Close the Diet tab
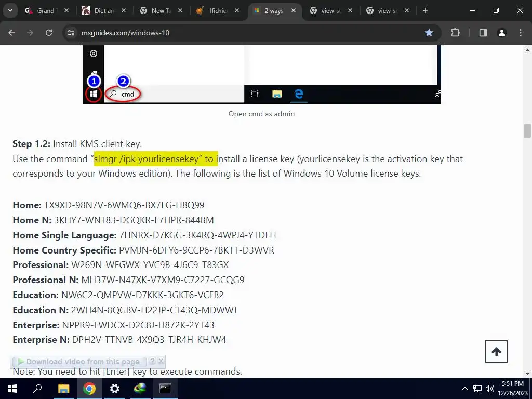532x399 pixels. (x=124, y=10)
